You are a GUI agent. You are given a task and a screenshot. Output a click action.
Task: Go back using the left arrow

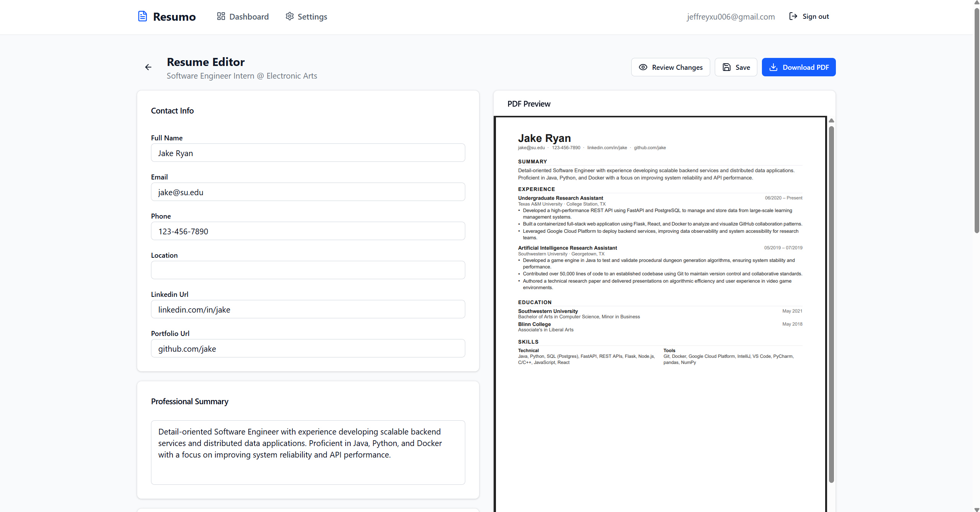coord(148,67)
